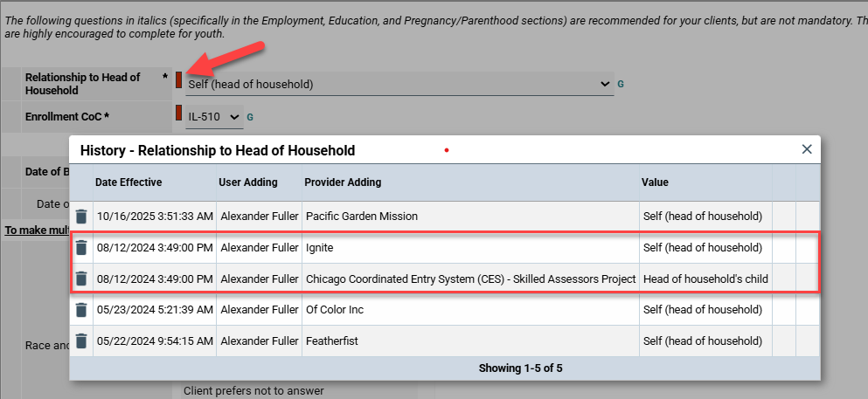Viewport: 868px width, 399px height.
Task: Open history icon beside Relationship dropdown
Action: [621, 85]
